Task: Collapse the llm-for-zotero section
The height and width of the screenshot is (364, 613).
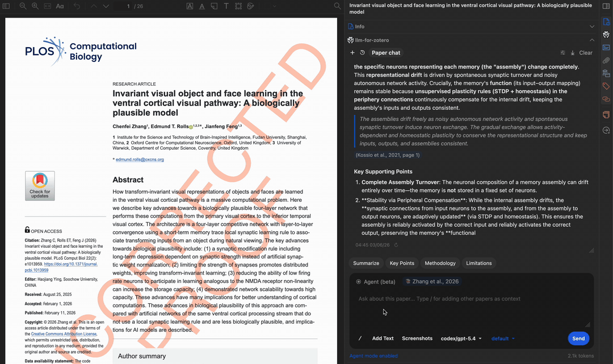Action: 592,40
